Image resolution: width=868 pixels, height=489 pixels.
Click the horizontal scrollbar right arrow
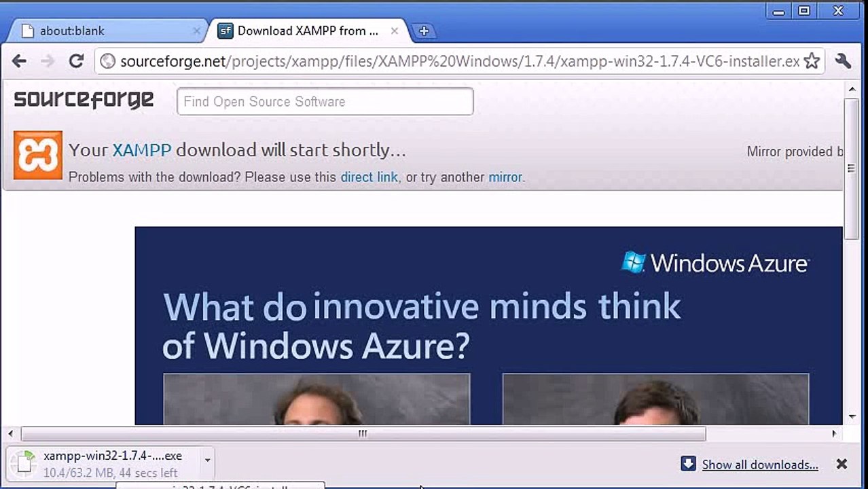point(835,433)
